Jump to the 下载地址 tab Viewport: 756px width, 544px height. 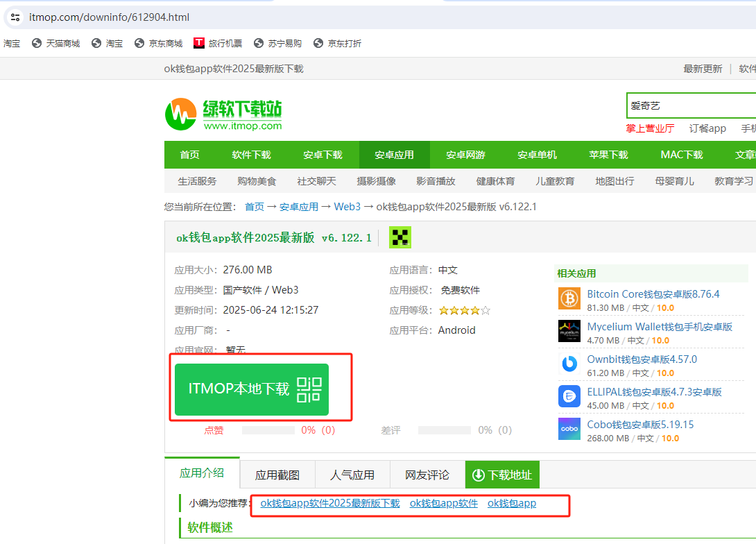pyautogui.click(x=502, y=475)
